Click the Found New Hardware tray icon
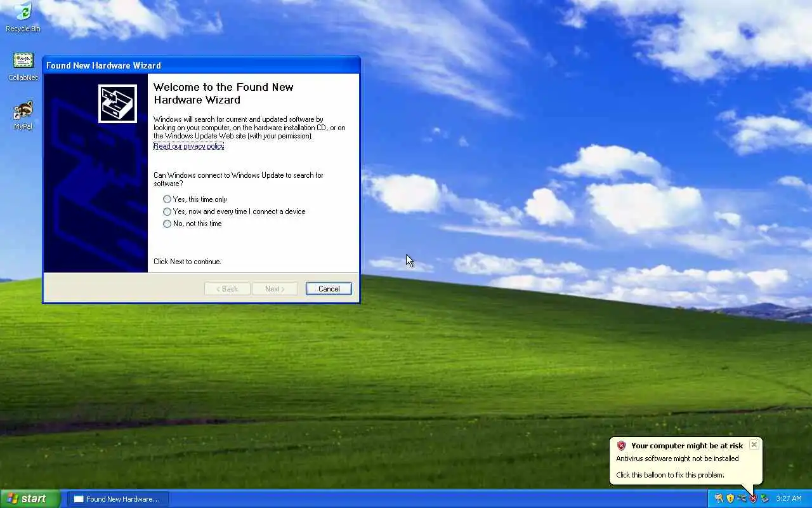 [742, 498]
